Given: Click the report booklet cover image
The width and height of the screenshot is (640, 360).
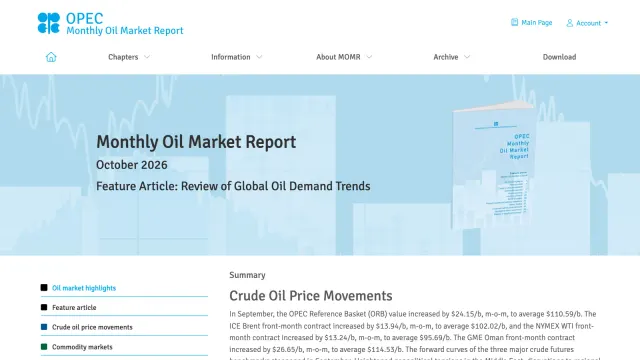Looking at the screenshot, I should click(493, 164).
